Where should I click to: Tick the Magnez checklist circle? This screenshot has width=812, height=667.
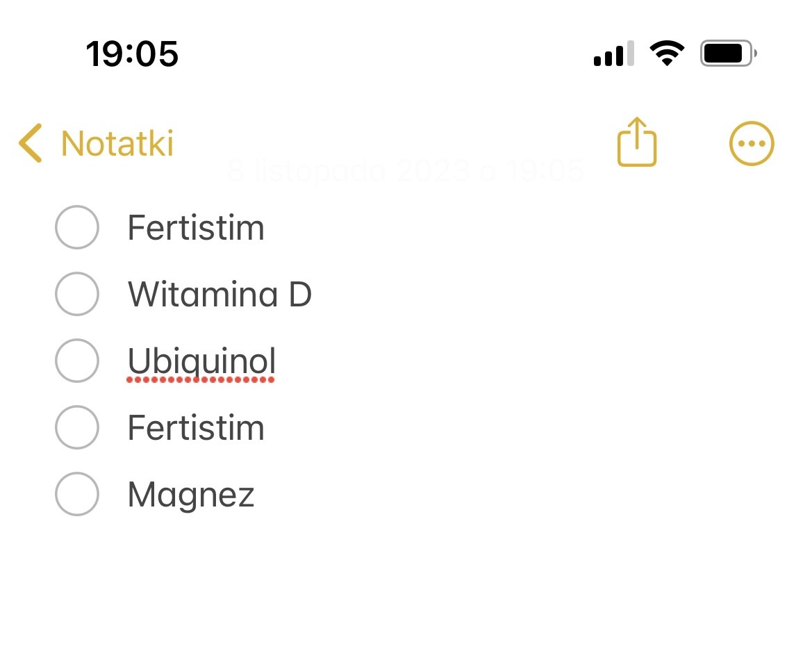pos(76,494)
